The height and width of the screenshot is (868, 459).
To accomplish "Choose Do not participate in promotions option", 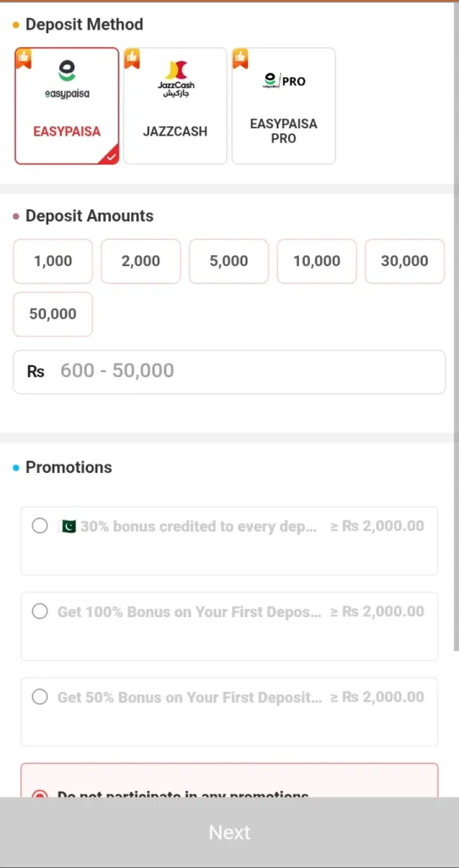I will 229,781.
